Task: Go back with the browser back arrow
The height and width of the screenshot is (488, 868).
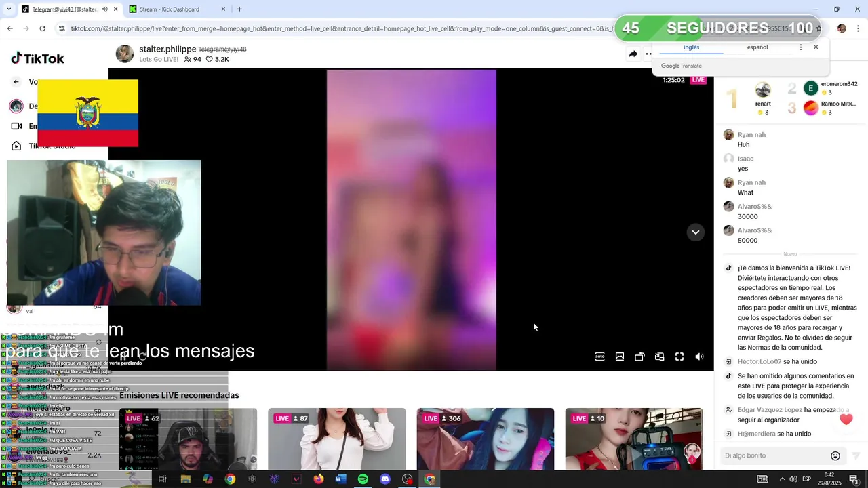Action: 9,28
